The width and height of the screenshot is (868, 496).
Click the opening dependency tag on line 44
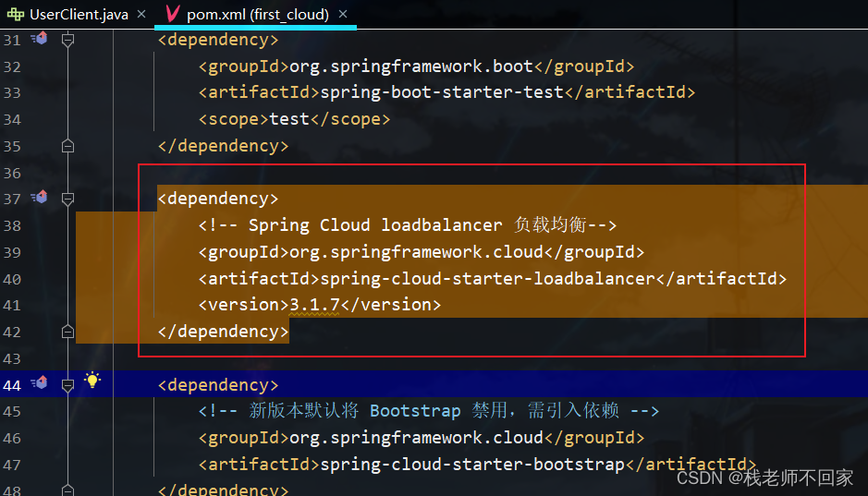(x=218, y=385)
